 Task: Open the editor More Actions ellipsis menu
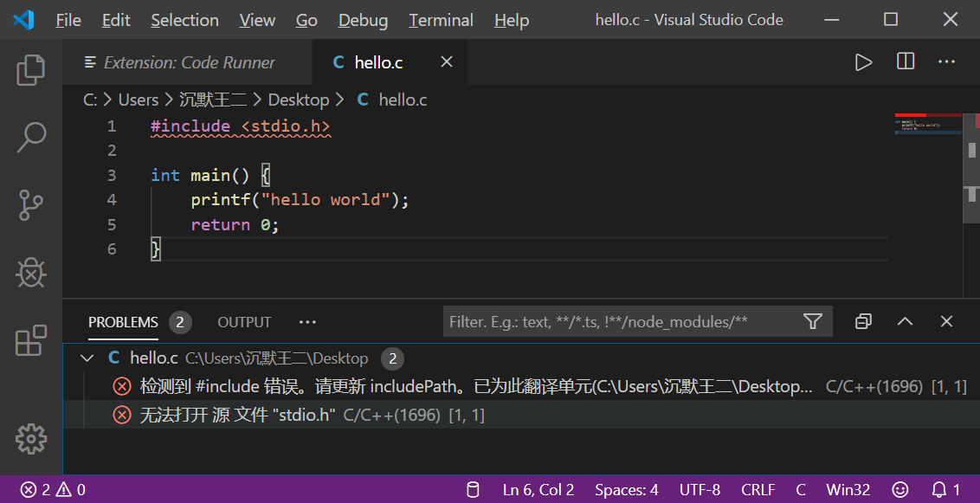point(947,62)
